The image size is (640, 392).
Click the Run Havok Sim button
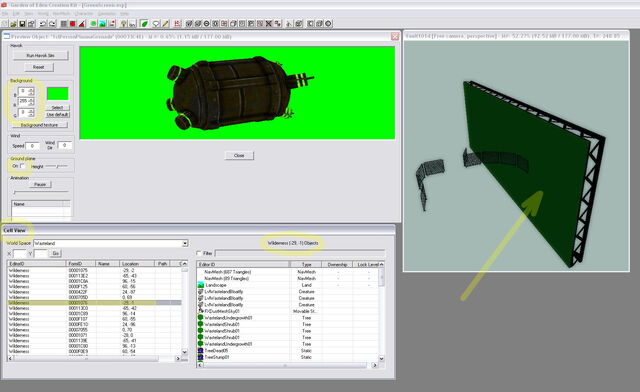pos(40,56)
